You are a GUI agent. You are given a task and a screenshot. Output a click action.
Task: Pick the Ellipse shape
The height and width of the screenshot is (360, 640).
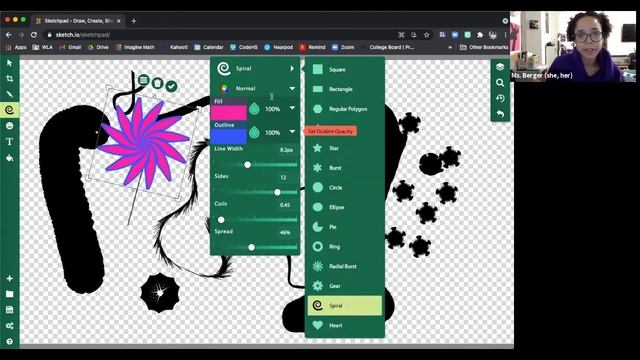(x=345, y=207)
